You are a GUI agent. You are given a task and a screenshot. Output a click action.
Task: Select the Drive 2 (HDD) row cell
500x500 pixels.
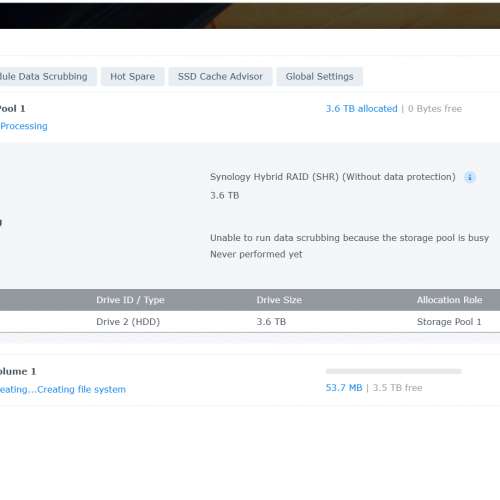[x=128, y=322]
